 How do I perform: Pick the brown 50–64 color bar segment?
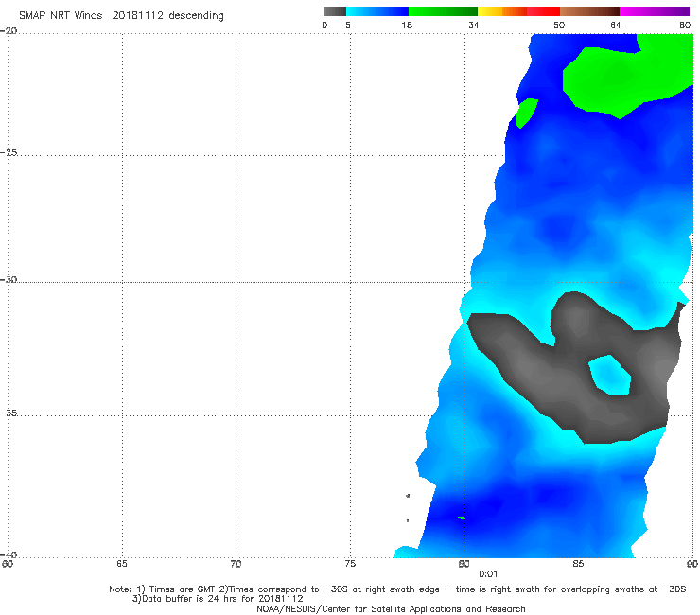(x=589, y=11)
